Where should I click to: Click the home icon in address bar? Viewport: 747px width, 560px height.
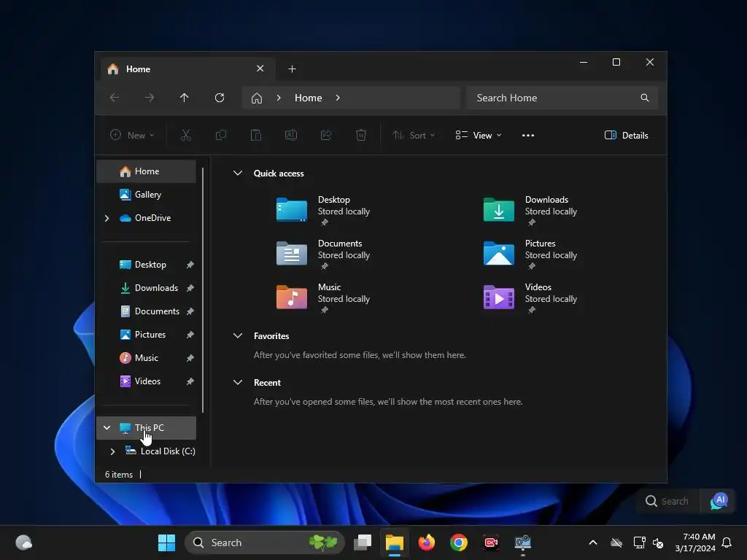(x=257, y=98)
